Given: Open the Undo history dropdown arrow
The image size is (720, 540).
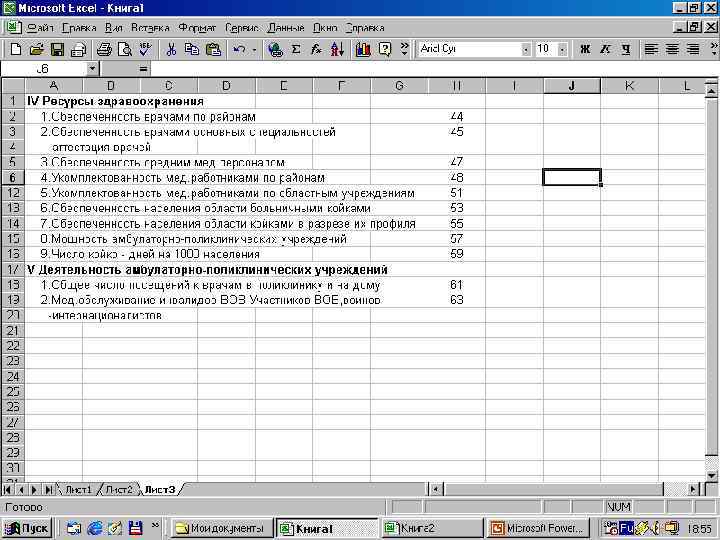Looking at the screenshot, I should pyautogui.click(x=254, y=49).
